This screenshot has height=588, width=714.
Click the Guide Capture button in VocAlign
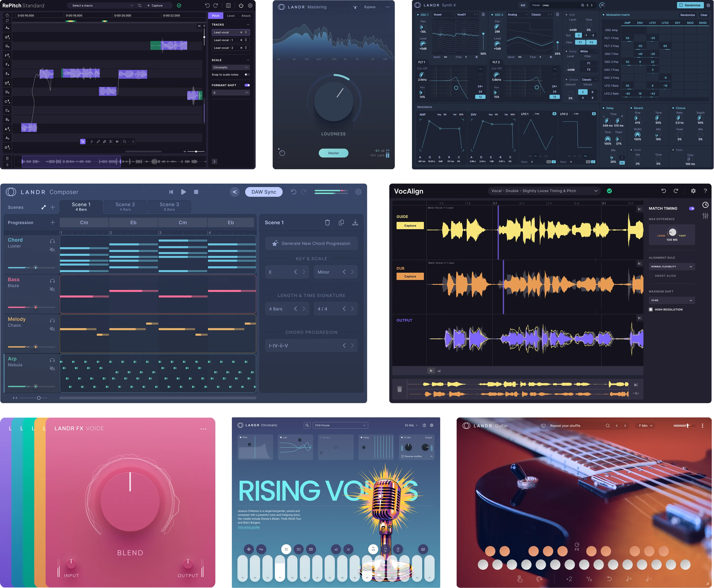(x=410, y=226)
